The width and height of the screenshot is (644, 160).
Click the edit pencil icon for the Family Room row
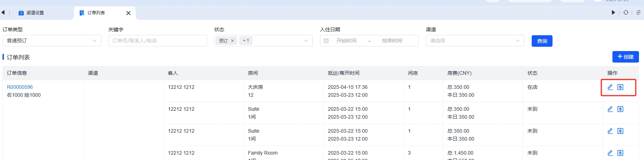(610, 153)
